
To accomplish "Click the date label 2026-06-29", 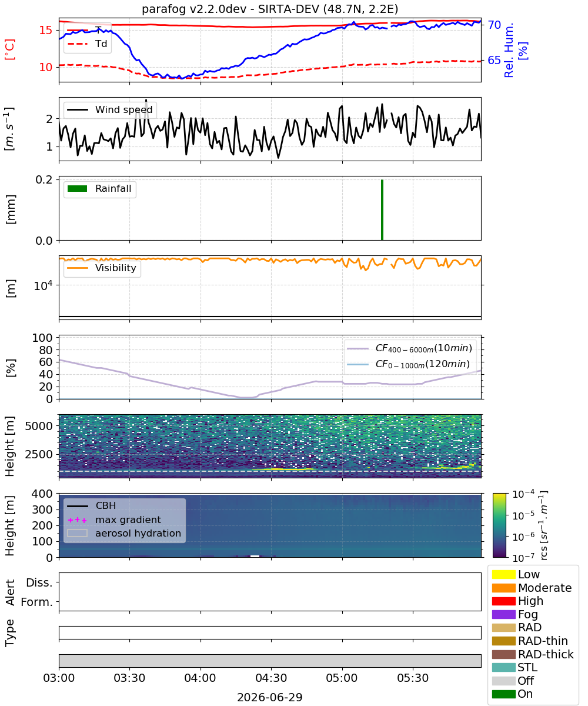I will 270,698.
